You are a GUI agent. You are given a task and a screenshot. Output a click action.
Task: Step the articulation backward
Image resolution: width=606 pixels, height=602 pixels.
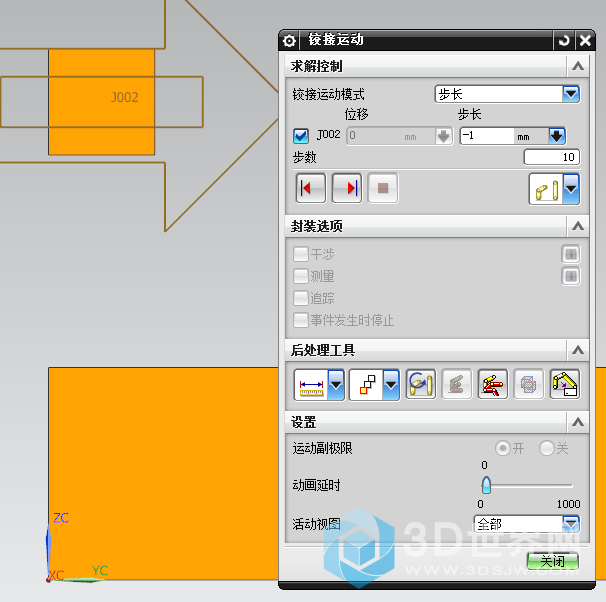311,188
